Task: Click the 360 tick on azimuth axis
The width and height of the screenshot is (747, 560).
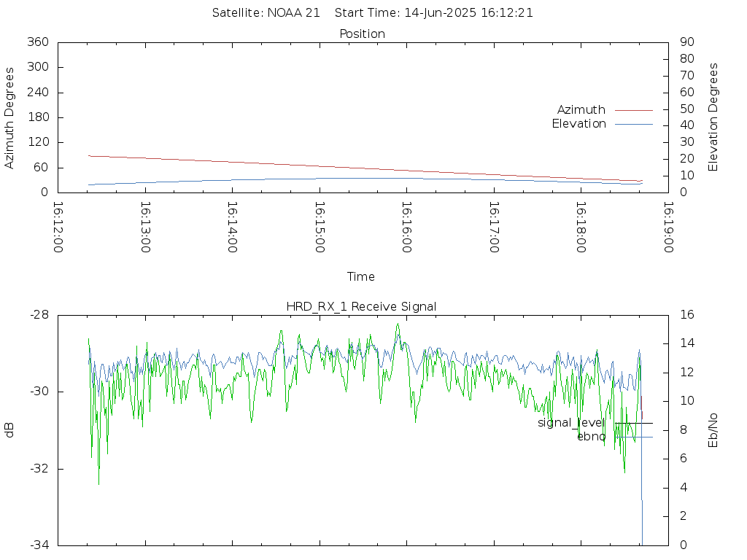Action: coord(38,42)
